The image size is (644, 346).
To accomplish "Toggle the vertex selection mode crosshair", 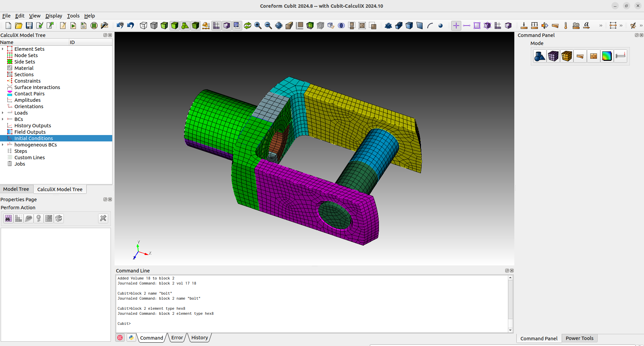I will tap(456, 25).
